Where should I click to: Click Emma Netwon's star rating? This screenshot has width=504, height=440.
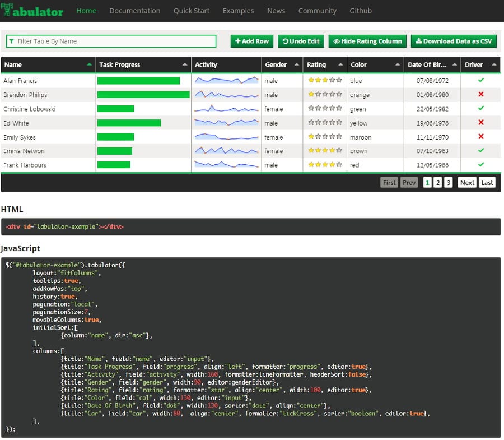click(x=325, y=151)
